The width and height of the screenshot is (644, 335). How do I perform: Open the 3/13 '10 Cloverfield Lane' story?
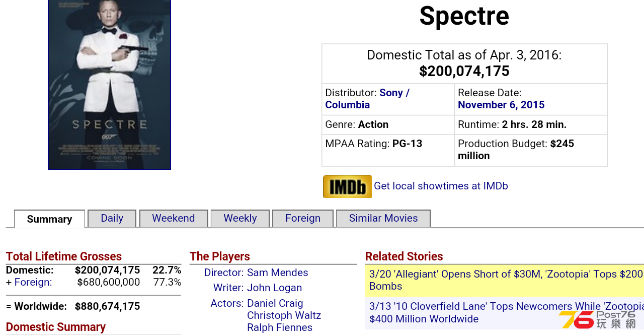505,313
